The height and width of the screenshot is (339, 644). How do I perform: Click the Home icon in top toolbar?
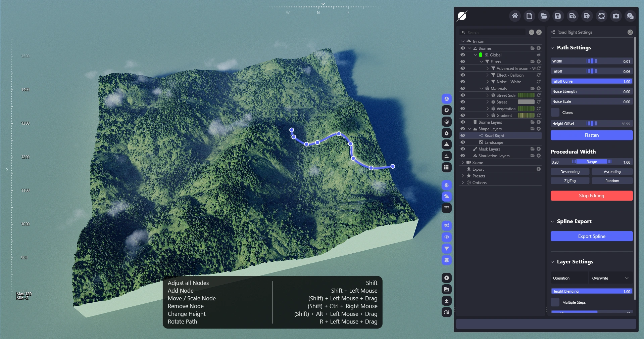[514, 16]
